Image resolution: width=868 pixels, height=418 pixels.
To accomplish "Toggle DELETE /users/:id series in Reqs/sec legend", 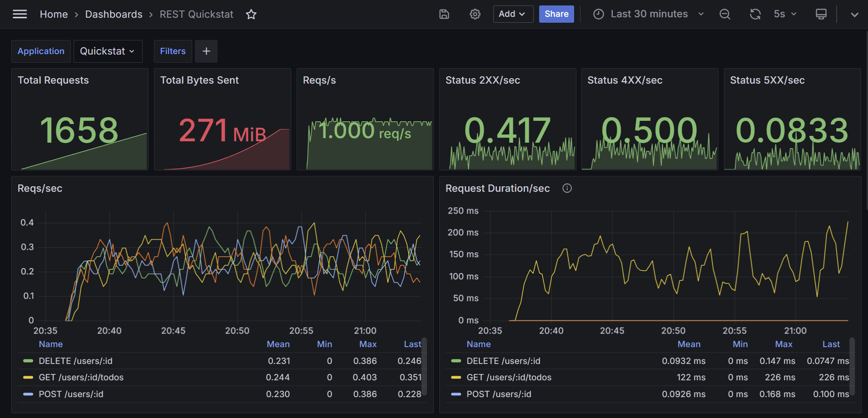I will [75, 361].
